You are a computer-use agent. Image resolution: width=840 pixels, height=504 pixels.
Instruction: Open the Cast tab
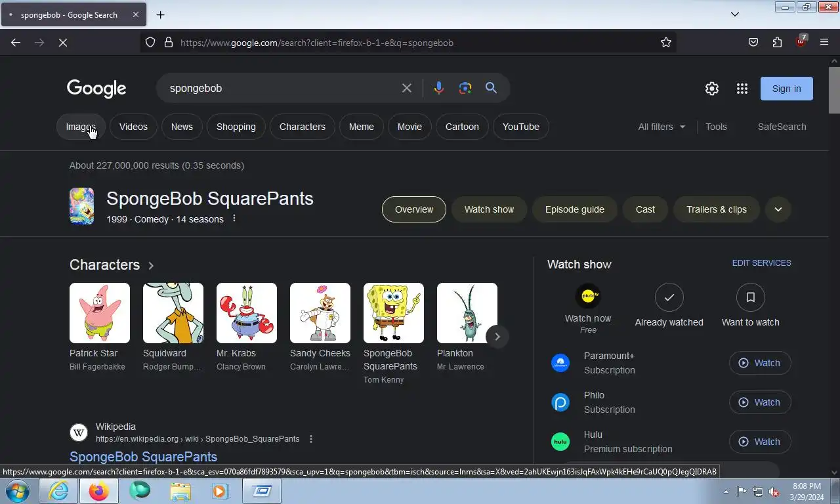pos(645,209)
